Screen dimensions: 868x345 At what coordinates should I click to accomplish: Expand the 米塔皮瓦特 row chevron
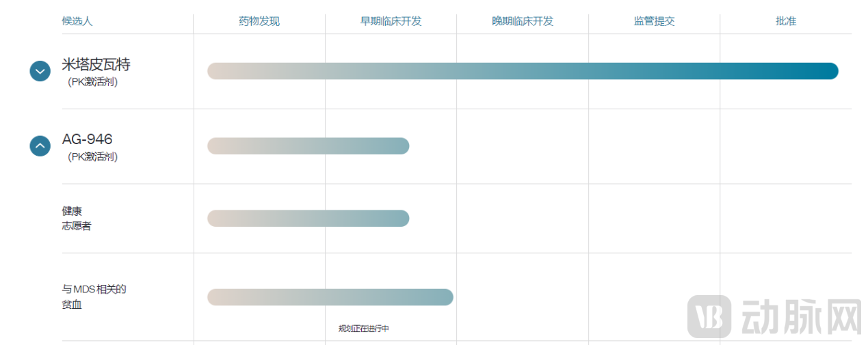pos(40,71)
